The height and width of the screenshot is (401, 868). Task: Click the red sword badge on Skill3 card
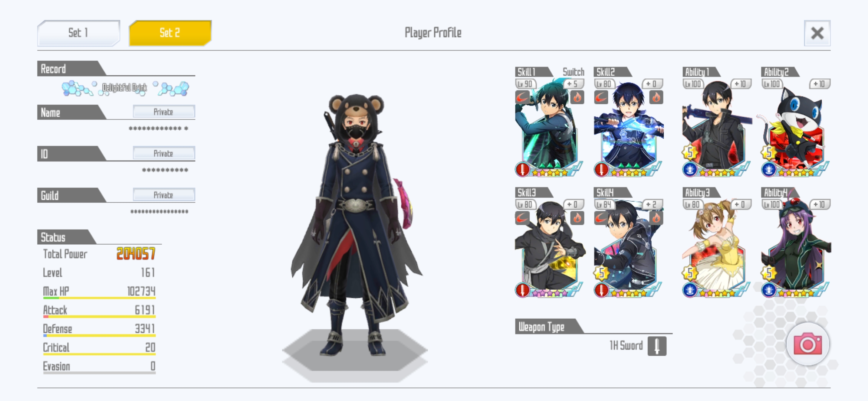[x=523, y=290]
